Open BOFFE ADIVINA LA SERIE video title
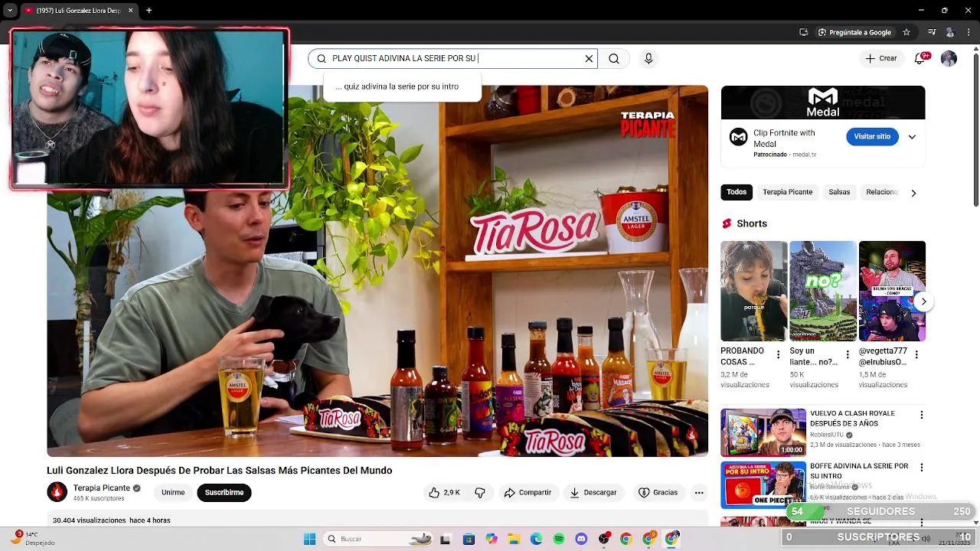The width and height of the screenshot is (980, 551). 859,471
